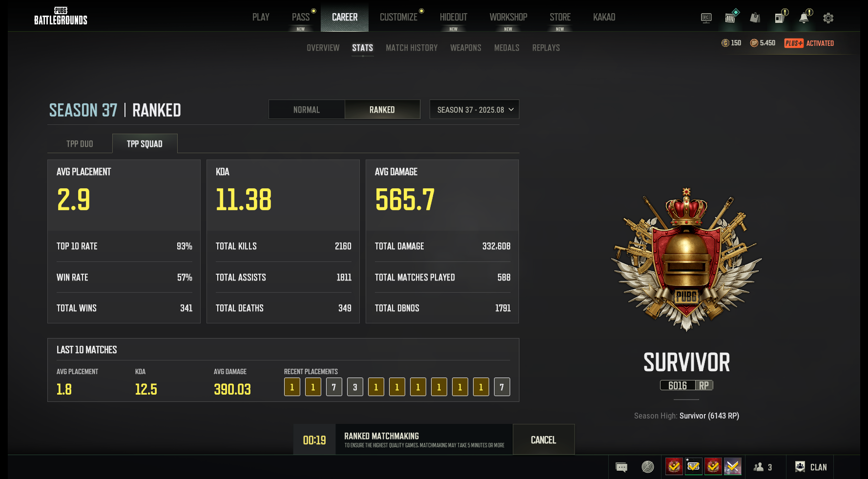The image size is (868, 479).
Task: Go to the Weapons tab
Action: click(465, 48)
